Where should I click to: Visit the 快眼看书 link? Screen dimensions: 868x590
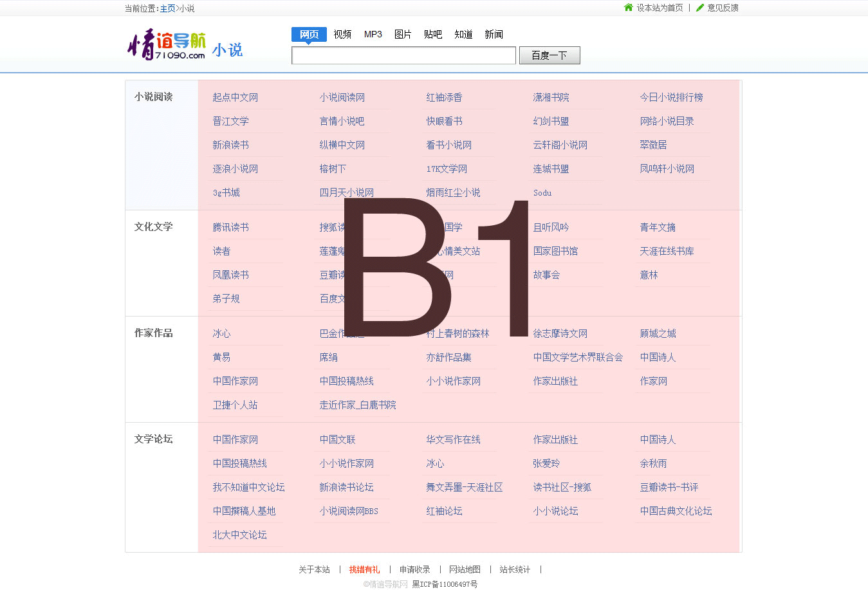pos(445,121)
